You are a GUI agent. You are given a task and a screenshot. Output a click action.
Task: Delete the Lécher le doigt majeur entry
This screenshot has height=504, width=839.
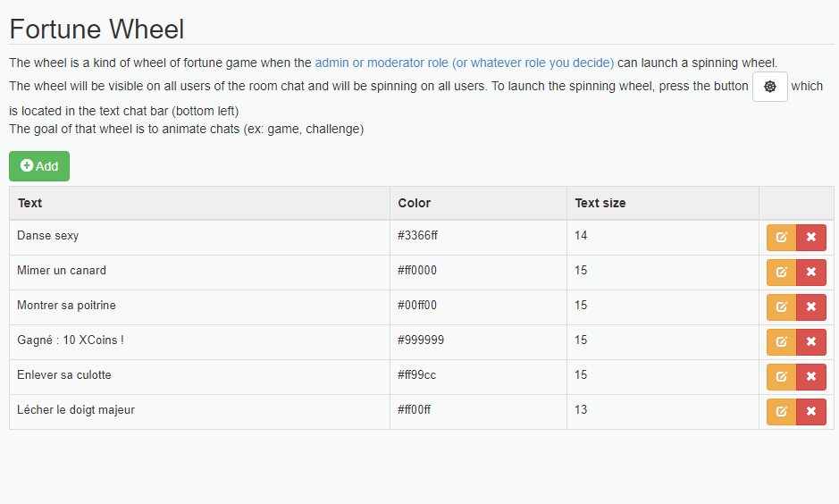tap(811, 411)
